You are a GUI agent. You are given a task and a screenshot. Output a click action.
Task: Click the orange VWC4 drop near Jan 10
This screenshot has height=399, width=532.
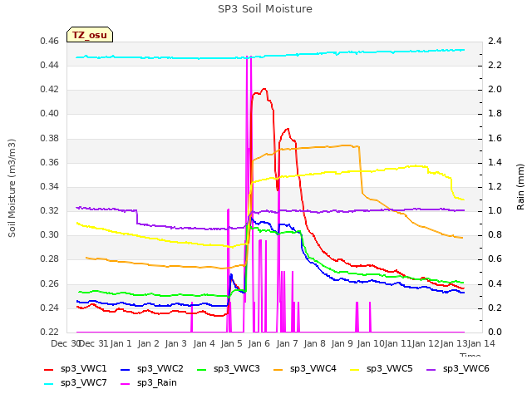[x=361, y=170]
